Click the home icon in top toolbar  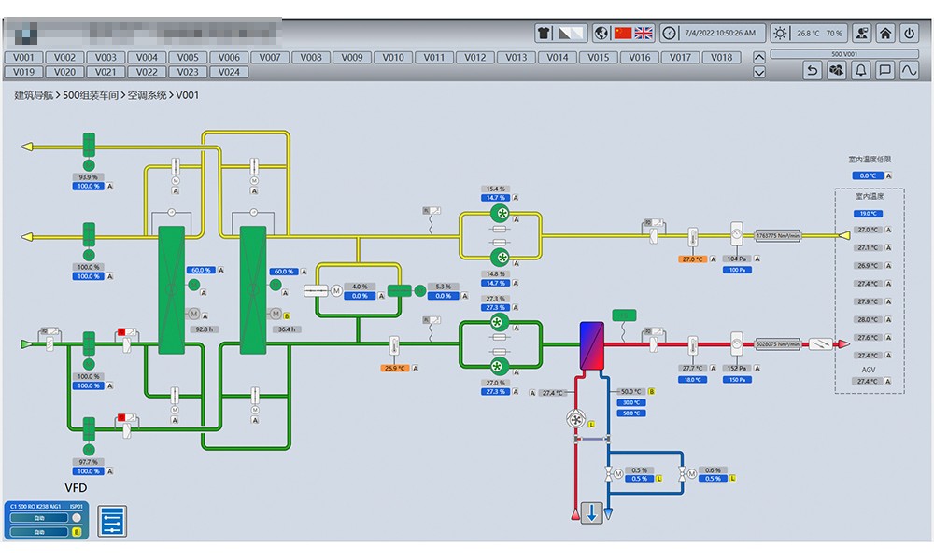point(884,34)
